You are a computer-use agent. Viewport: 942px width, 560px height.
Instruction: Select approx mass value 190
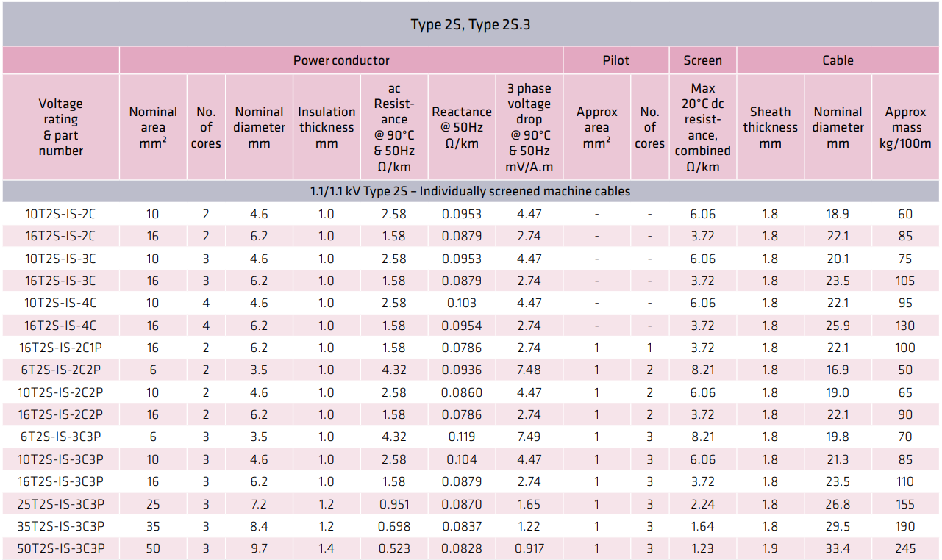coord(905,526)
